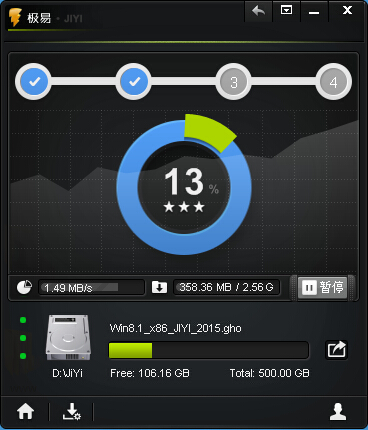Select the first completed step circle
Screen dimensions: 368x430
coord(33,81)
